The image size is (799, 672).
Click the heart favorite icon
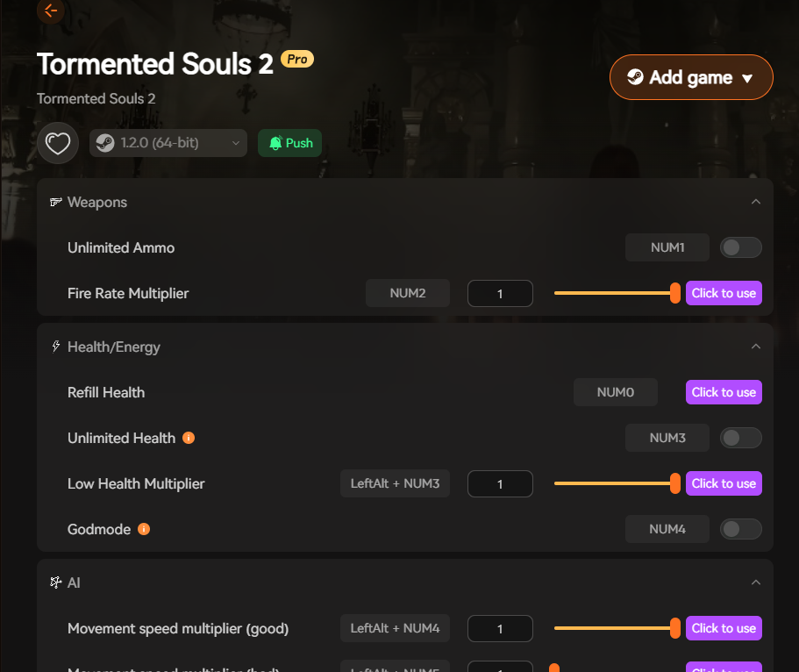point(58,143)
